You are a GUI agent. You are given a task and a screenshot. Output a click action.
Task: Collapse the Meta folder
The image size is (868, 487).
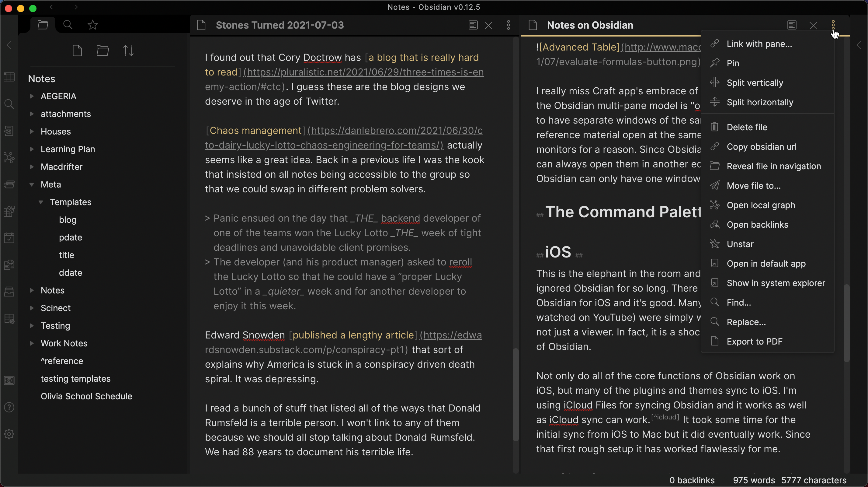tap(32, 184)
